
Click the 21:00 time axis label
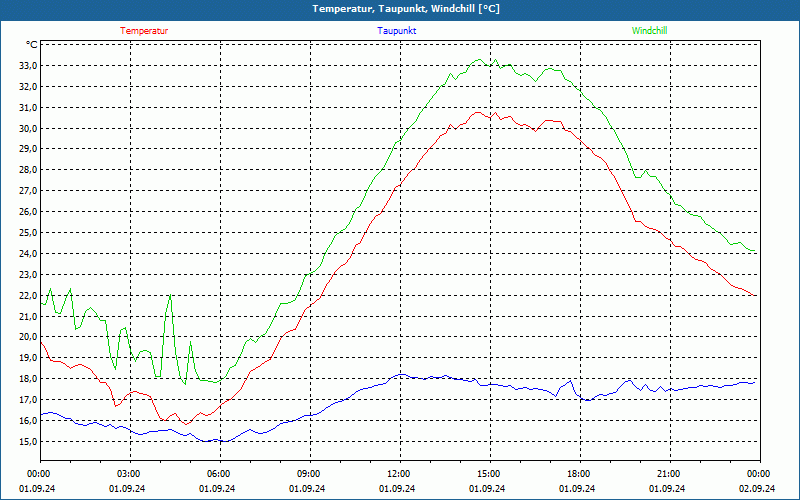pos(668,474)
